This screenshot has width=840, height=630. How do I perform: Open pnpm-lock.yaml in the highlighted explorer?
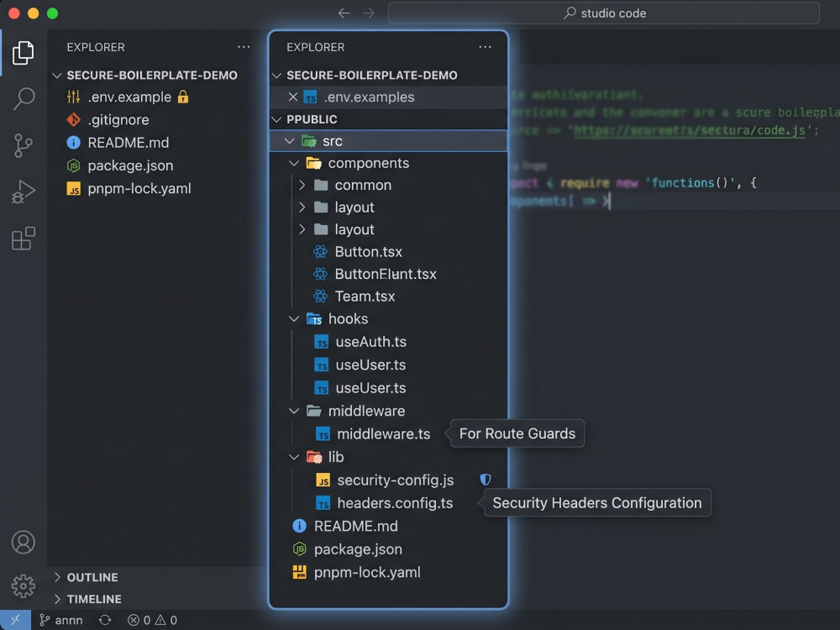pyautogui.click(x=367, y=572)
